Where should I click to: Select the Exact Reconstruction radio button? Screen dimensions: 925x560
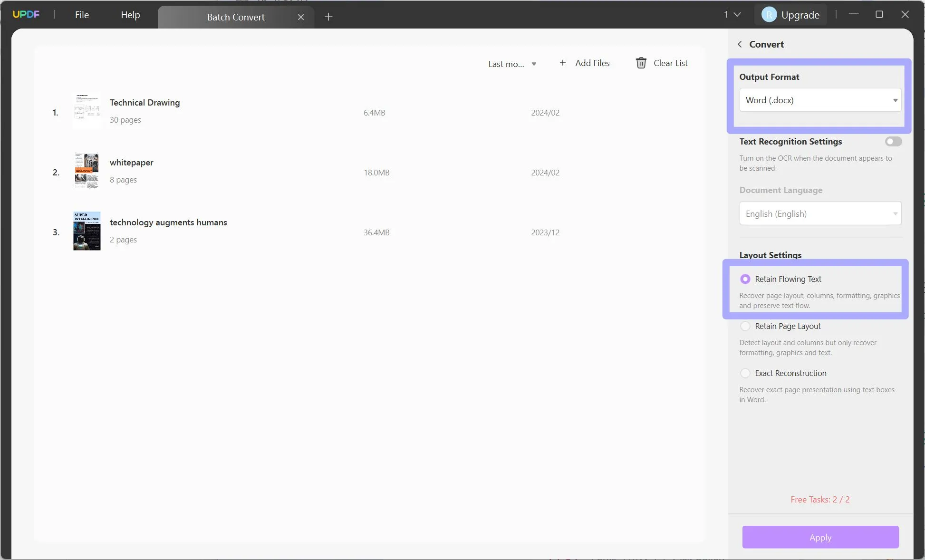click(x=745, y=373)
